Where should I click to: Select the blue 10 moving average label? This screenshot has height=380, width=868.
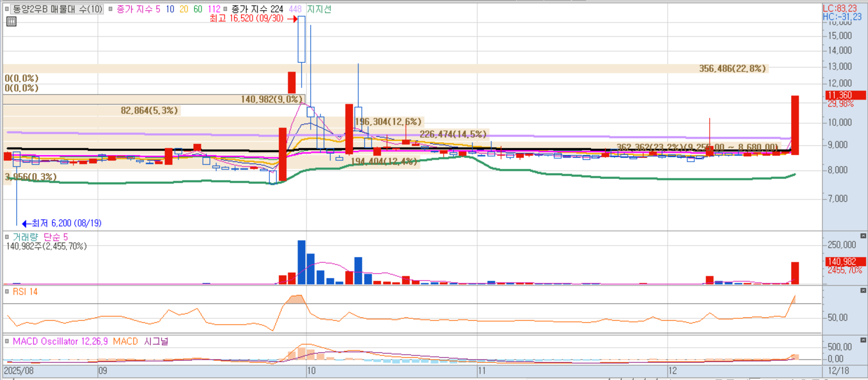[170, 9]
